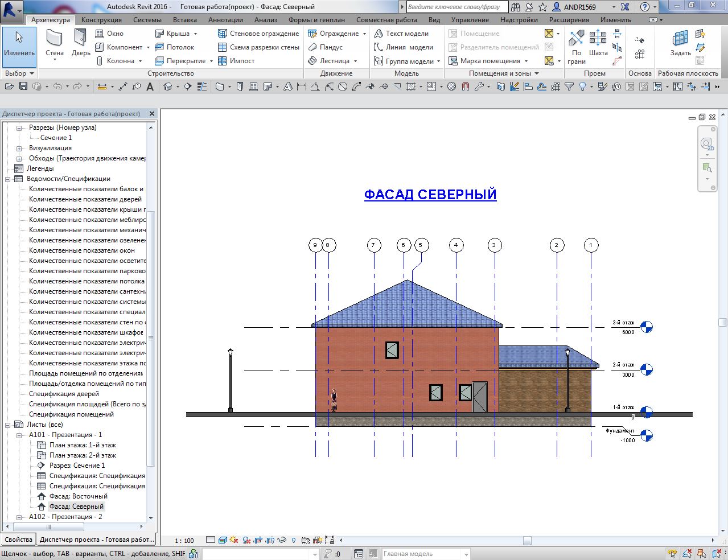Open the Компонент dropdown arrow

[x=148, y=47]
